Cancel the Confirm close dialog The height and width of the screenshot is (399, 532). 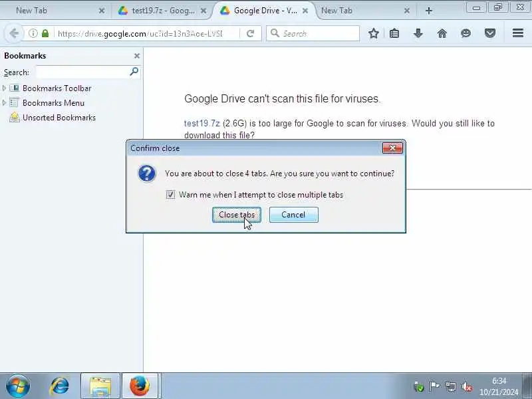pos(293,215)
